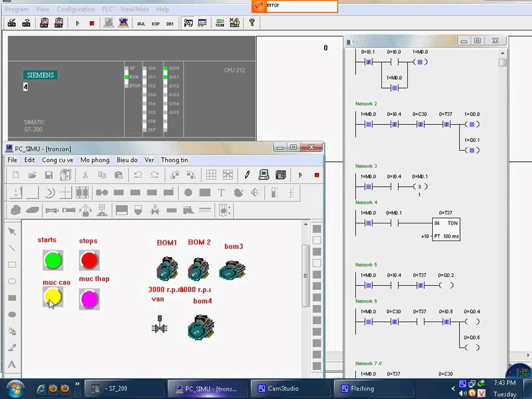
Task: Open the Cong cu ve menu in PC_SIMU
Action: tap(57, 160)
